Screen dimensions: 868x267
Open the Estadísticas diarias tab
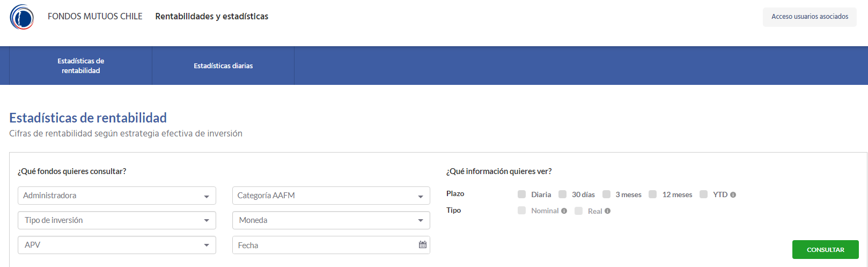click(x=223, y=66)
